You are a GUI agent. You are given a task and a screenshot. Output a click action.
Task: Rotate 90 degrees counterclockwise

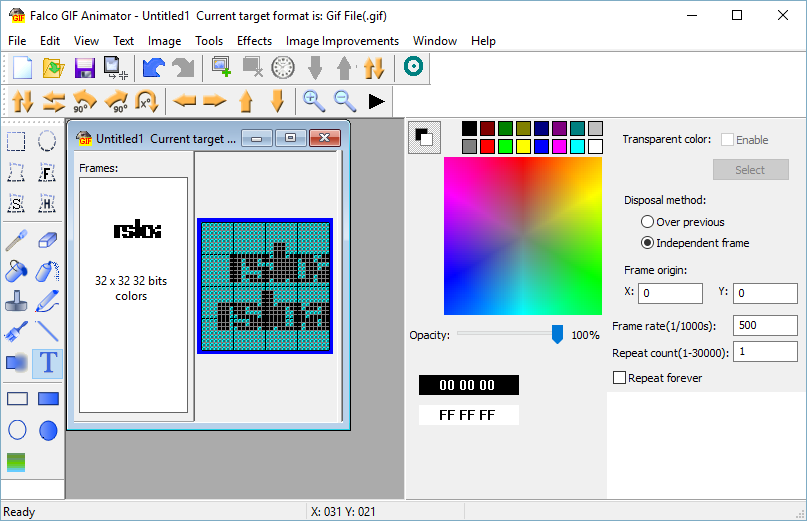coord(84,101)
